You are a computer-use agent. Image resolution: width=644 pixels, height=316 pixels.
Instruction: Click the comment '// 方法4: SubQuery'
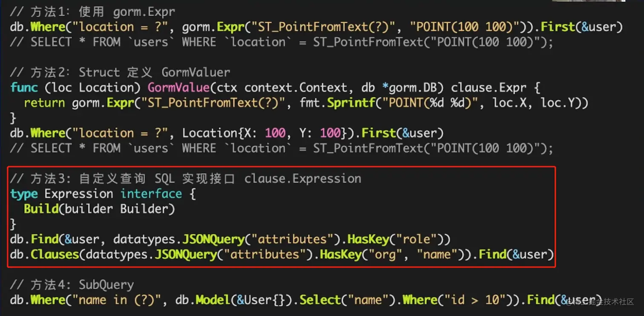(x=72, y=284)
